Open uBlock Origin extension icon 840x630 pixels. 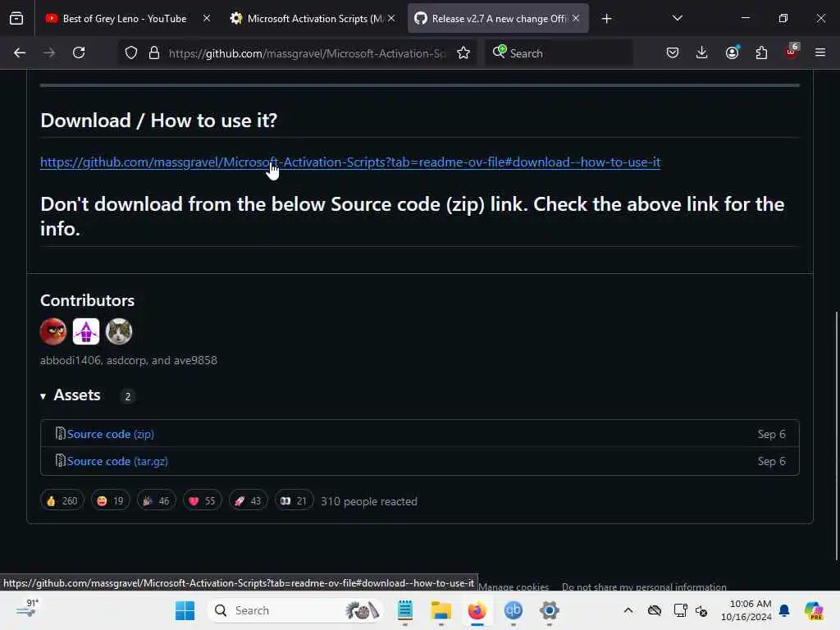click(x=792, y=52)
